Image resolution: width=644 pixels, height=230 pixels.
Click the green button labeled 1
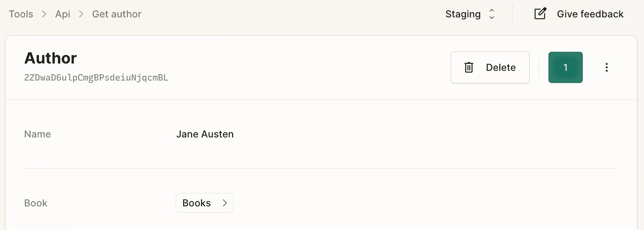coord(566,67)
